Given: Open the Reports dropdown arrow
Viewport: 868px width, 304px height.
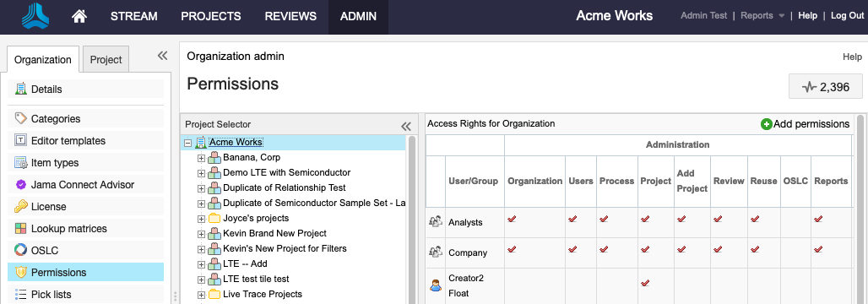Looking at the screenshot, I should point(782,16).
